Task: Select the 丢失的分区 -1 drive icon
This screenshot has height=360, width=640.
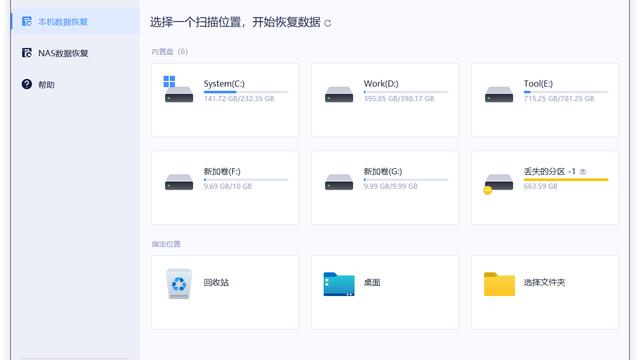Action: [x=498, y=184]
